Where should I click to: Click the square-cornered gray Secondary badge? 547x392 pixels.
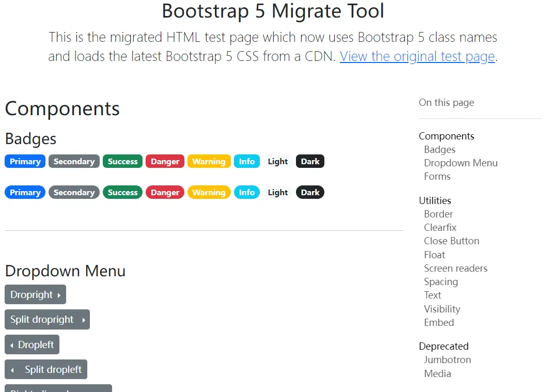coord(74,161)
